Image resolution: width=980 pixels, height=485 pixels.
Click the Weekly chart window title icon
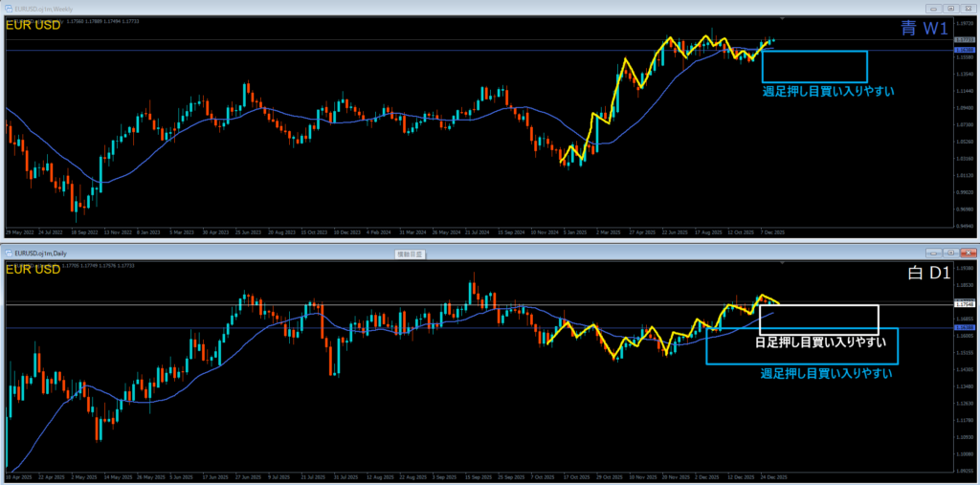point(6,8)
